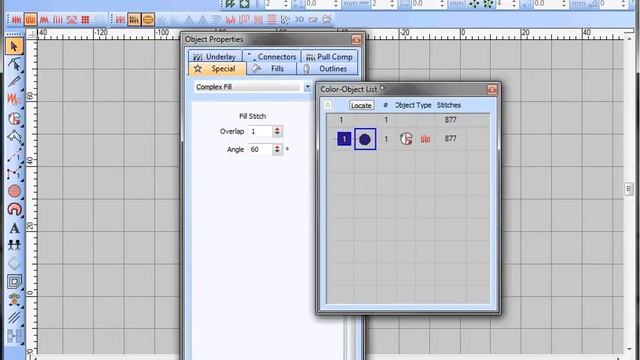
Task: Open the Connectors tab
Action: click(272, 57)
